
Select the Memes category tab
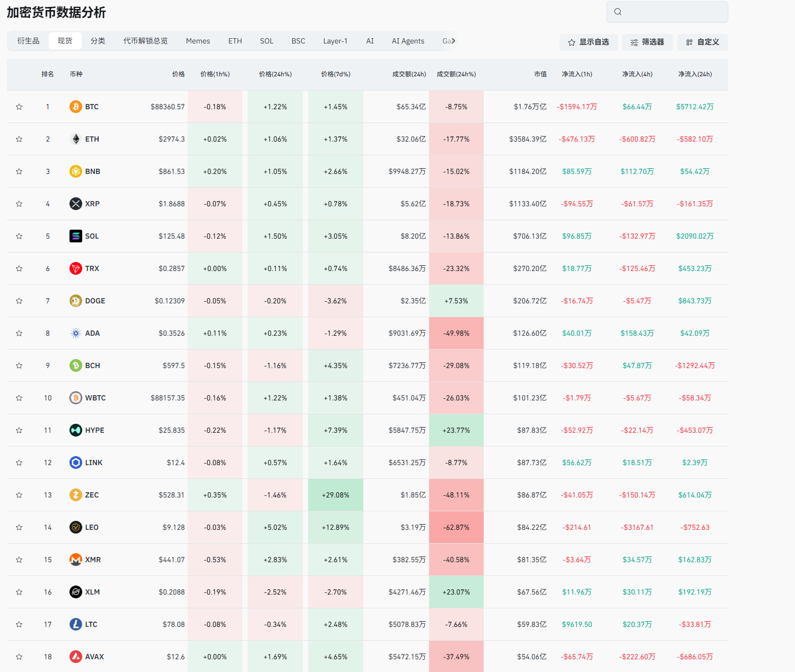pos(198,41)
